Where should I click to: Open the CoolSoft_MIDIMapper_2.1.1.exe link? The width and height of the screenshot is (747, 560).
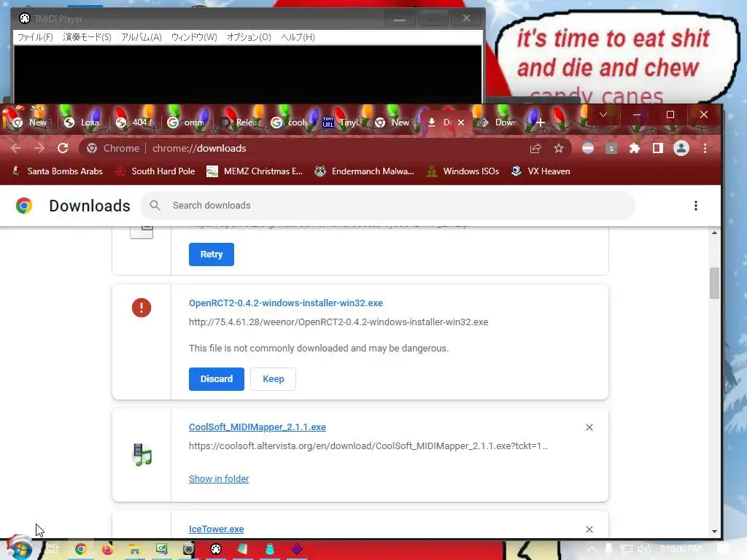(x=258, y=427)
